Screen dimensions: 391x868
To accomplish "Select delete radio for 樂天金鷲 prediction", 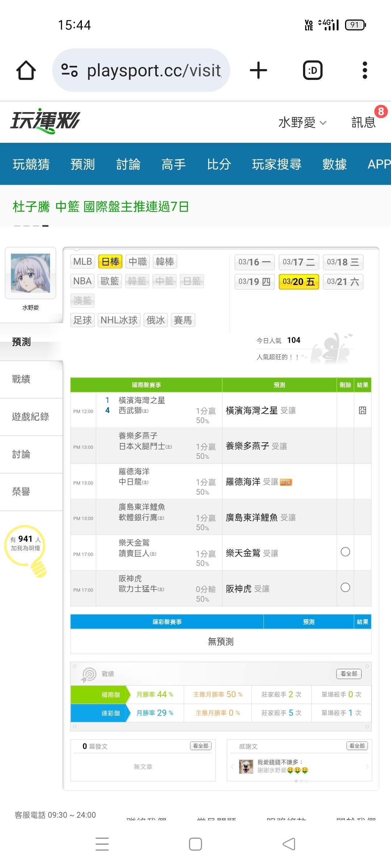I will coord(345,552).
